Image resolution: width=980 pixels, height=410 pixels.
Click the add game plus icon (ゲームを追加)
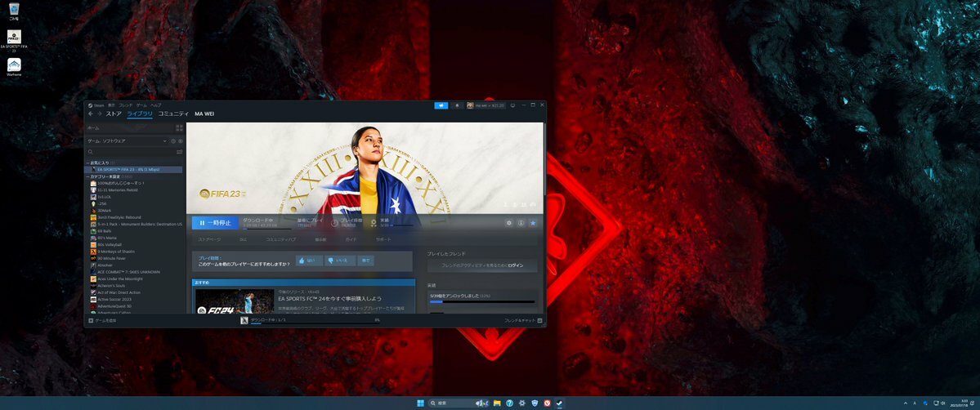91,321
